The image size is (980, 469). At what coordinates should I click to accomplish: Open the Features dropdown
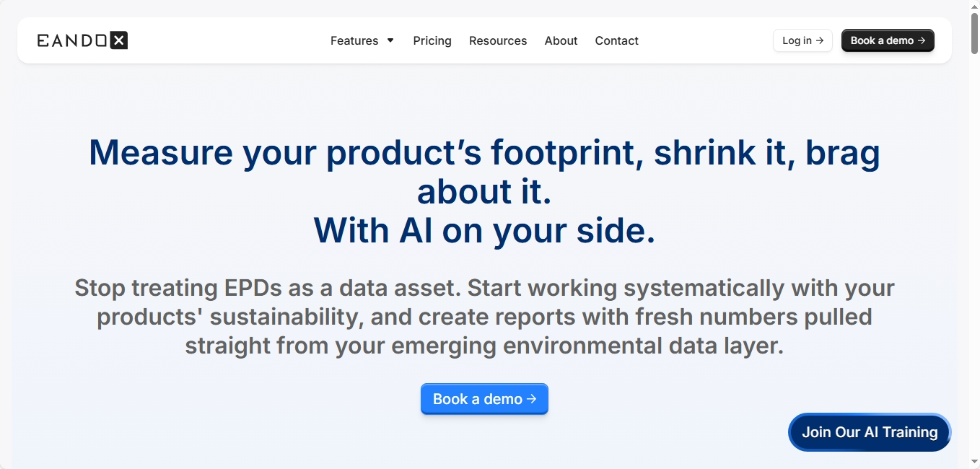point(355,41)
